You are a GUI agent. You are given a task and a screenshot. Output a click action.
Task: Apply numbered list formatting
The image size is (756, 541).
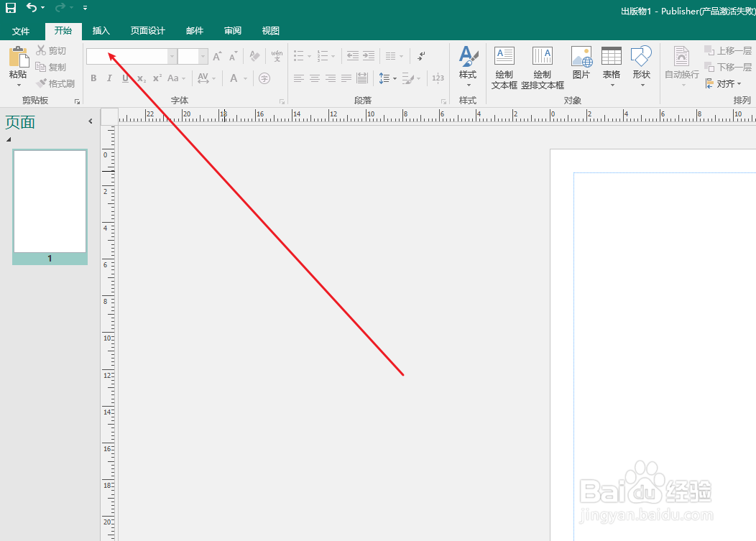click(x=323, y=56)
